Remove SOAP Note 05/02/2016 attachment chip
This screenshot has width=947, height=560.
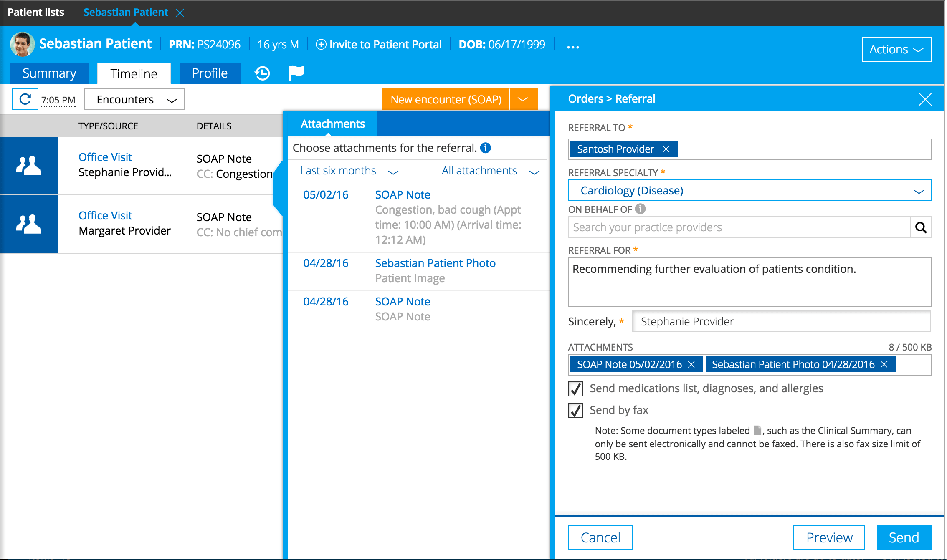click(691, 364)
